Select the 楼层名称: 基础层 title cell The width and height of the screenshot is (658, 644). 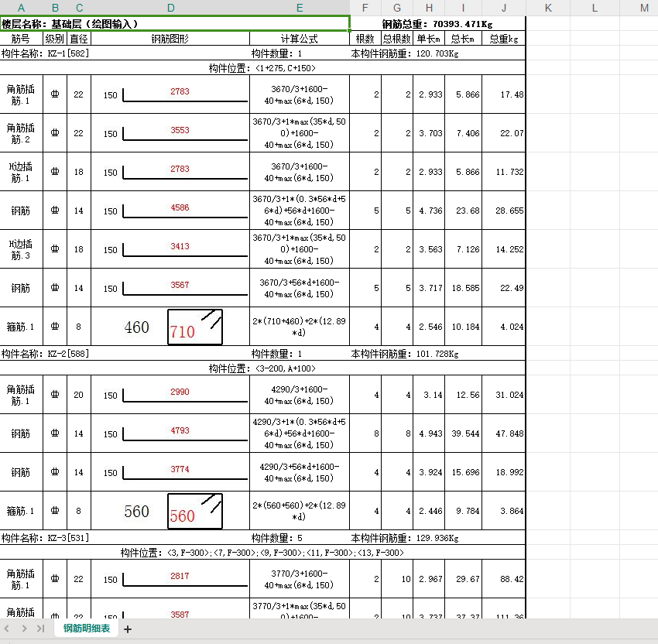(175, 23)
